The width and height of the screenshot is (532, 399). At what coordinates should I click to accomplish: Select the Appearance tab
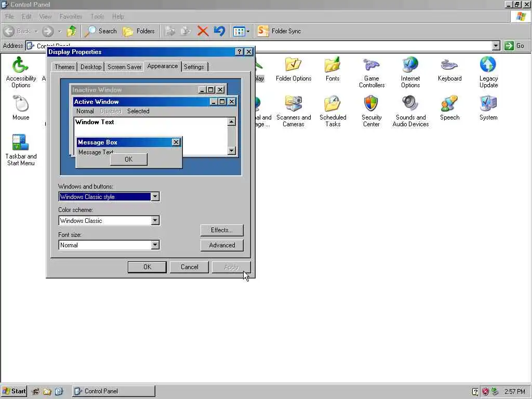click(163, 66)
